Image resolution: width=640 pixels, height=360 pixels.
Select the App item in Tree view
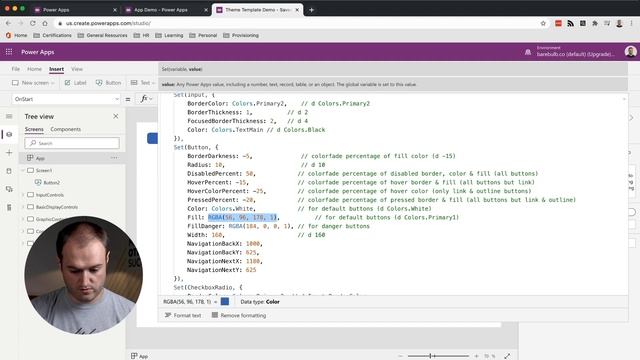pos(72,158)
